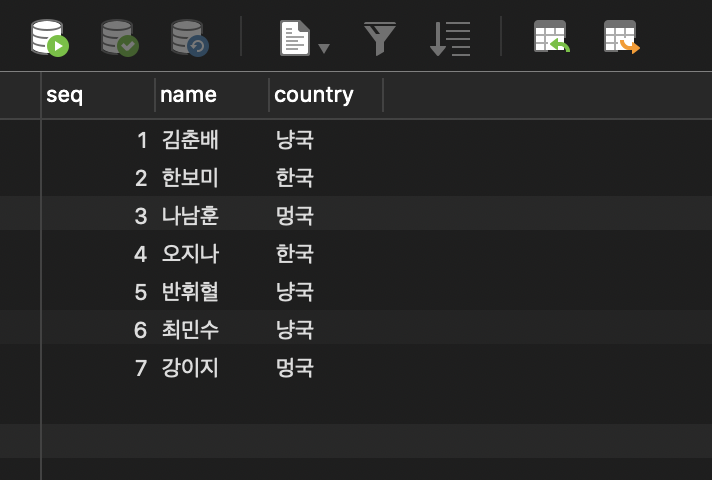
Task: Commit changes with database checkmark icon
Action: coord(120,38)
